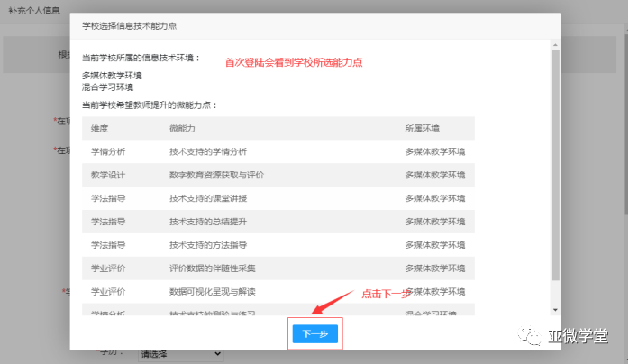Click 学情分析 in the first table row
This screenshot has height=364, width=629.
pos(108,151)
